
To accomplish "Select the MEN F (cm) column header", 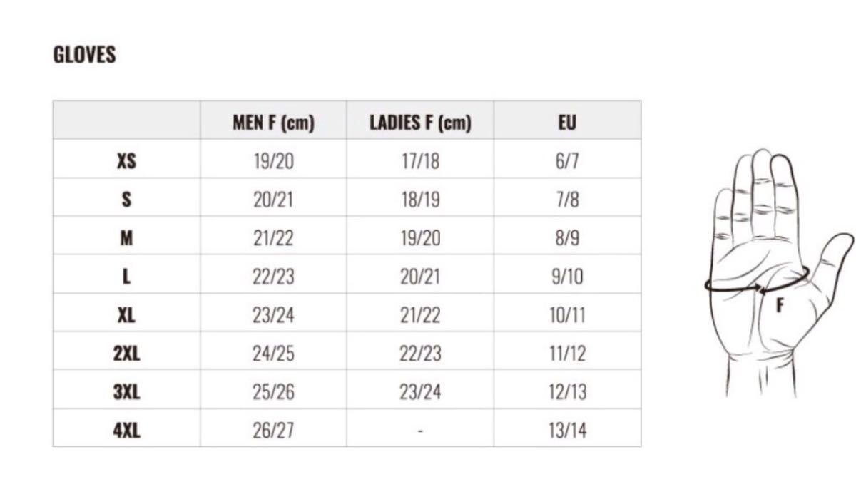I will coord(273,123).
